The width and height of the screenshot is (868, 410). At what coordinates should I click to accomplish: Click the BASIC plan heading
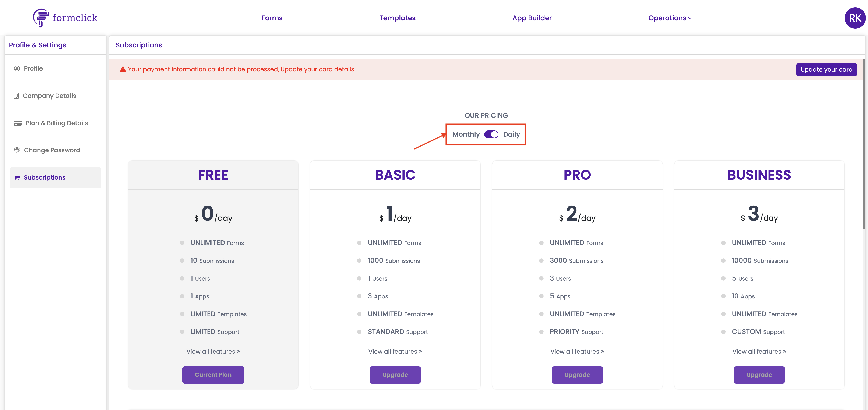[x=395, y=175]
